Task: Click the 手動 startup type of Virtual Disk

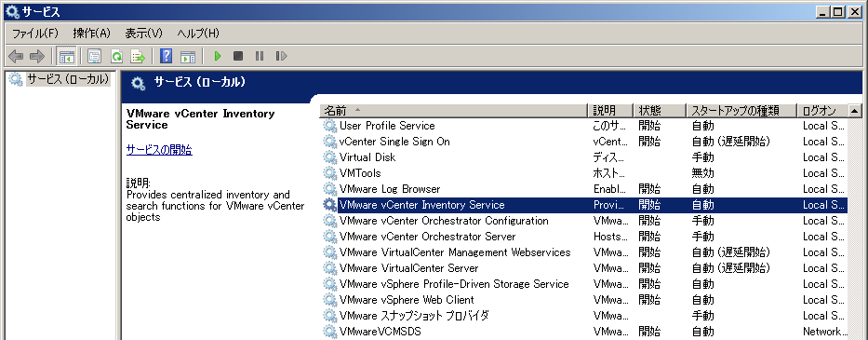Action: 703,157
